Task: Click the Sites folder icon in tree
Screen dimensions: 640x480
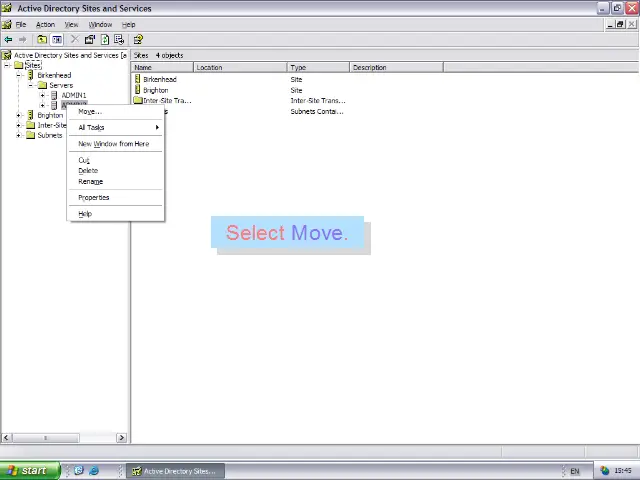Action: click(x=19, y=65)
